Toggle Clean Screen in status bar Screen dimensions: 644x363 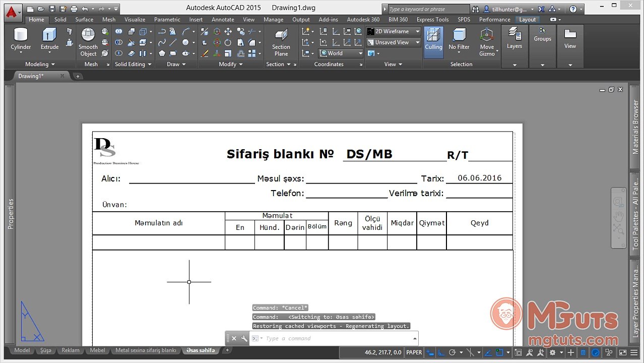click(622, 352)
